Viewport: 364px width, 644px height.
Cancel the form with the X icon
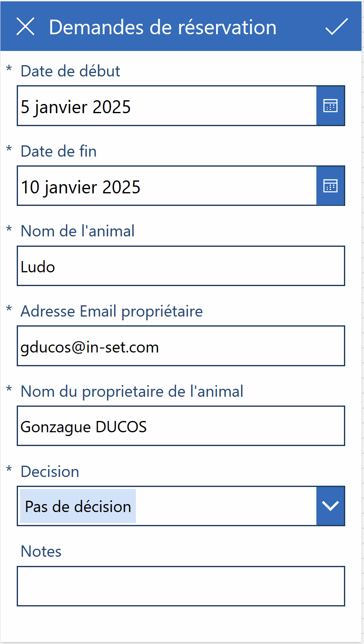25,27
